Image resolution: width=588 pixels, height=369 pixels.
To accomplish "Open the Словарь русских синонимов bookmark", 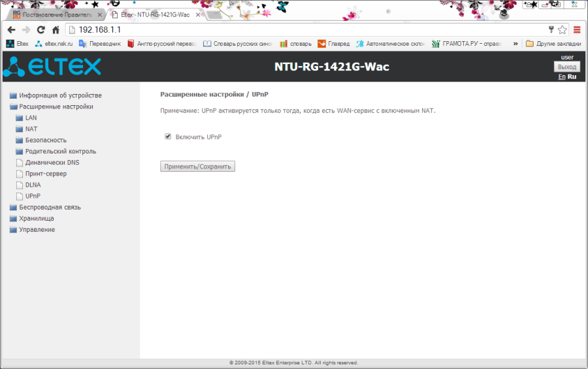I will point(238,44).
